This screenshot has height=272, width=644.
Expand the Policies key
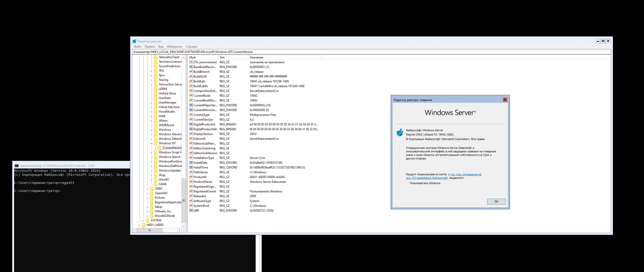pos(147,198)
